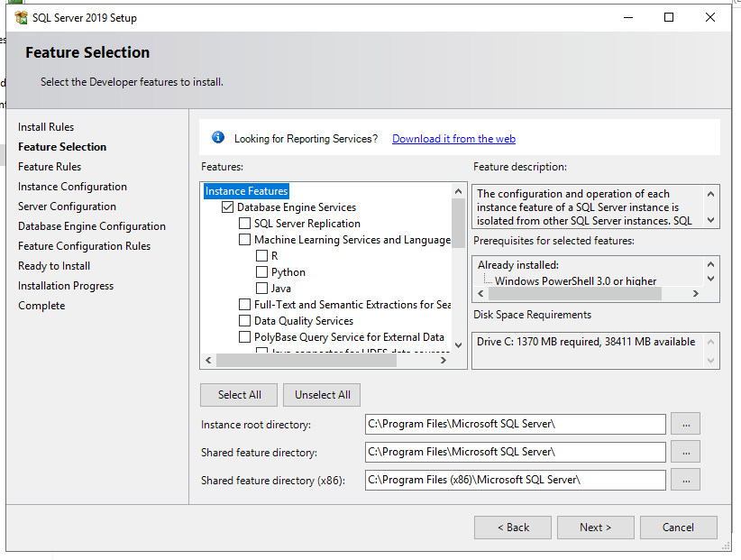Click the Features list horizontal scrollbar thumb

coord(306,360)
